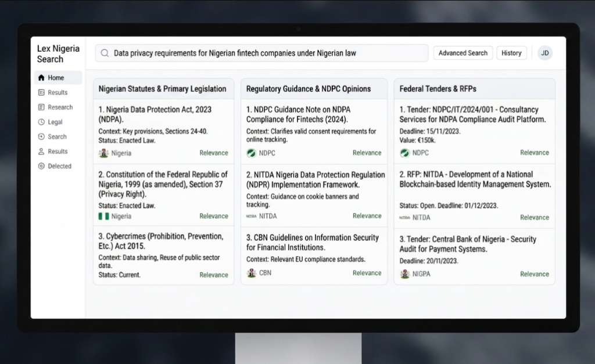This screenshot has height=364, width=595.
Task: Click 'Context: Clarifies valid consent requirements' text
Action: pos(311,132)
